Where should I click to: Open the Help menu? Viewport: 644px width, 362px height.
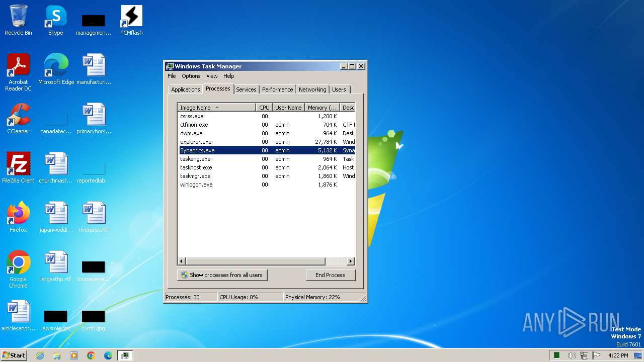229,76
